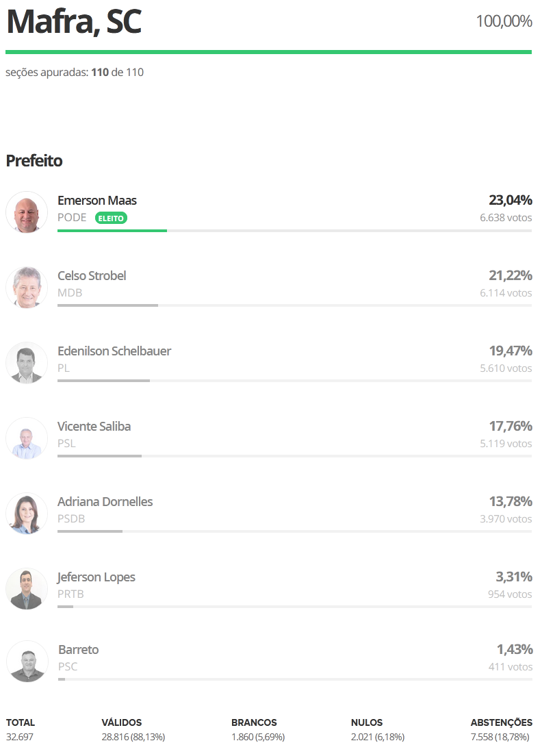Click Adriana Dornelles candidate photo

(27, 514)
